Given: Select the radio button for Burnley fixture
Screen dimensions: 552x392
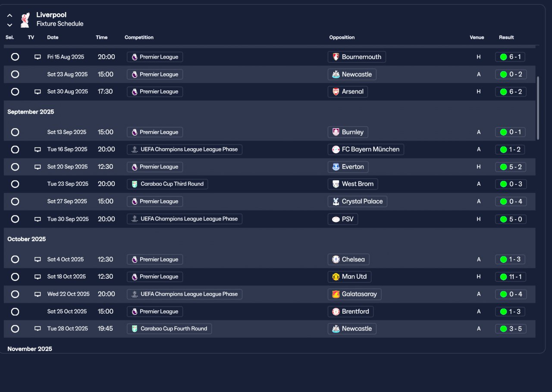Looking at the screenshot, I should 15,132.
